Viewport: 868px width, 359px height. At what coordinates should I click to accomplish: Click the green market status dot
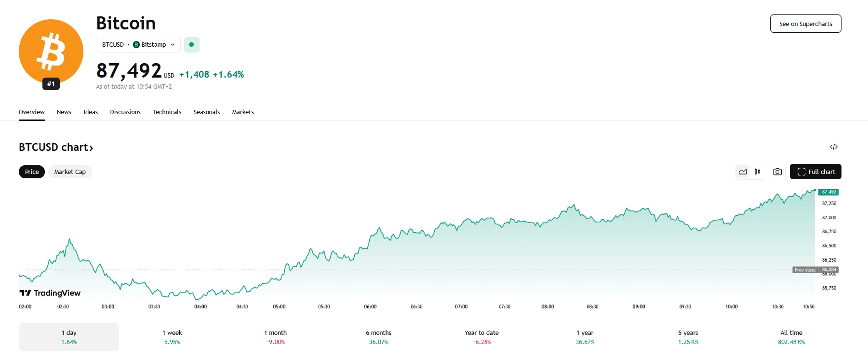191,45
